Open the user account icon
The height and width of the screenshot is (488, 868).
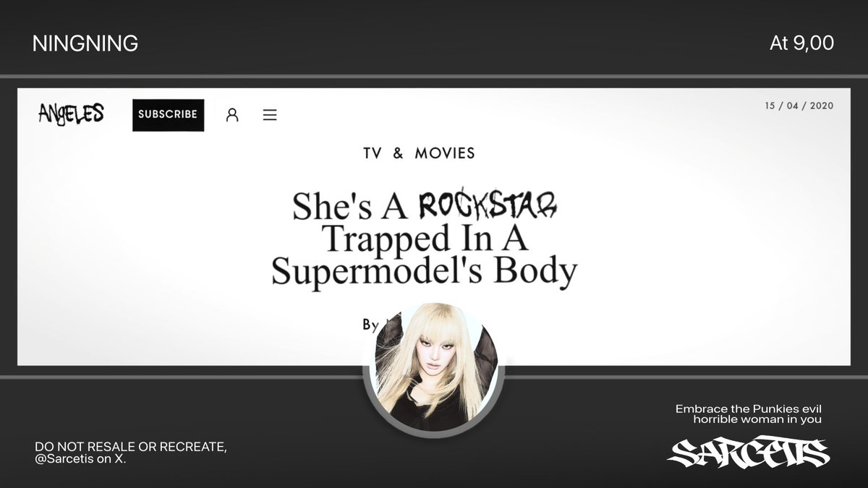click(x=232, y=115)
